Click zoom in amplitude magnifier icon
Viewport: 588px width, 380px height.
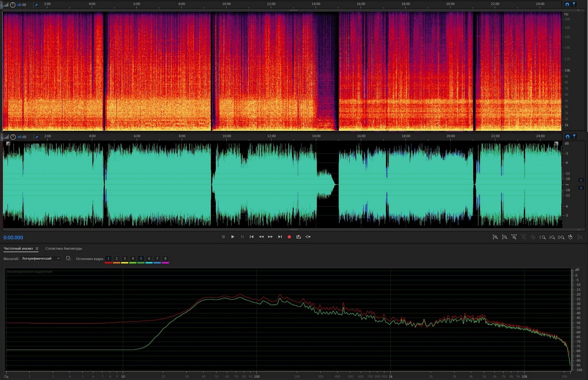[495, 237]
